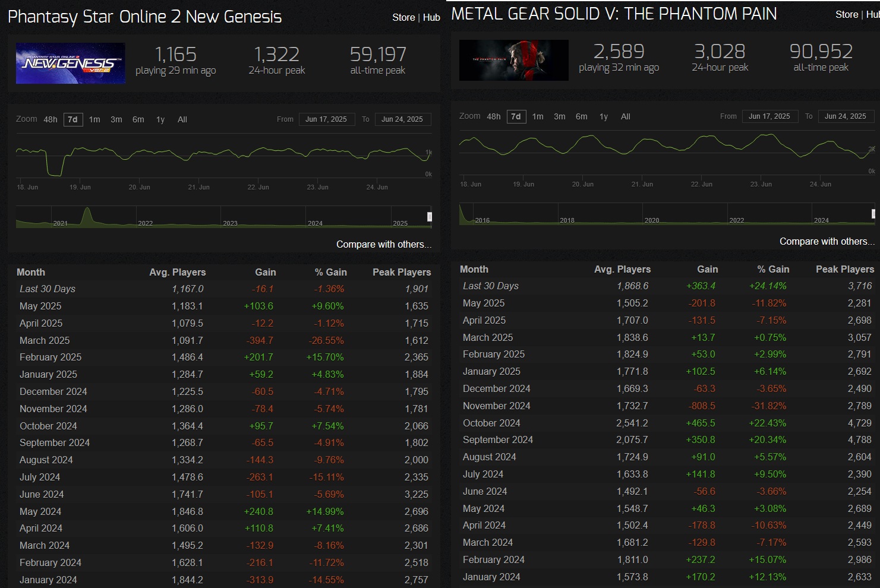Select 3m zoom on Phantasy Star chart
This screenshot has width=880, height=588.
point(116,119)
